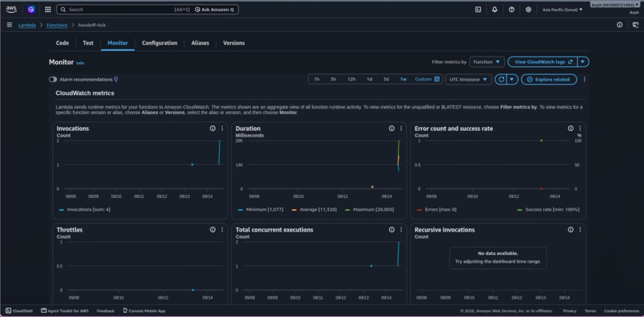Toggle the Success rate legend swatch
This screenshot has height=317, width=644.
[520, 209]
